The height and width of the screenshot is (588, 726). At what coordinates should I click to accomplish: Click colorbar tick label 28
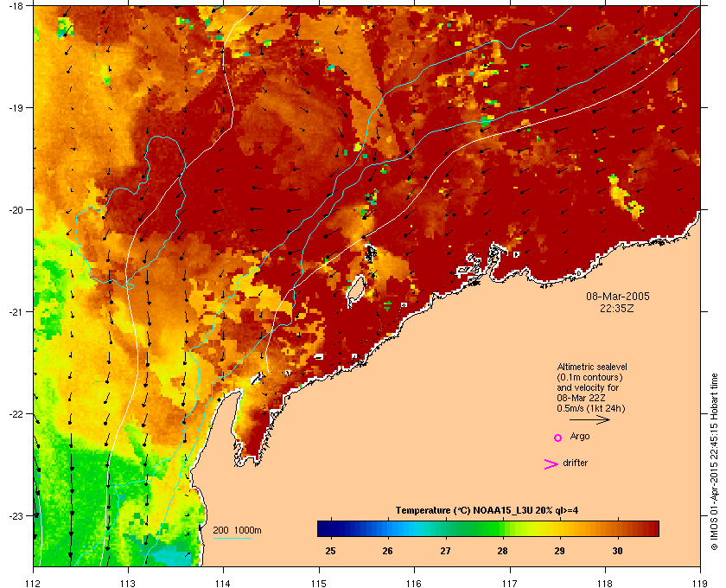[x=502, y=551]
